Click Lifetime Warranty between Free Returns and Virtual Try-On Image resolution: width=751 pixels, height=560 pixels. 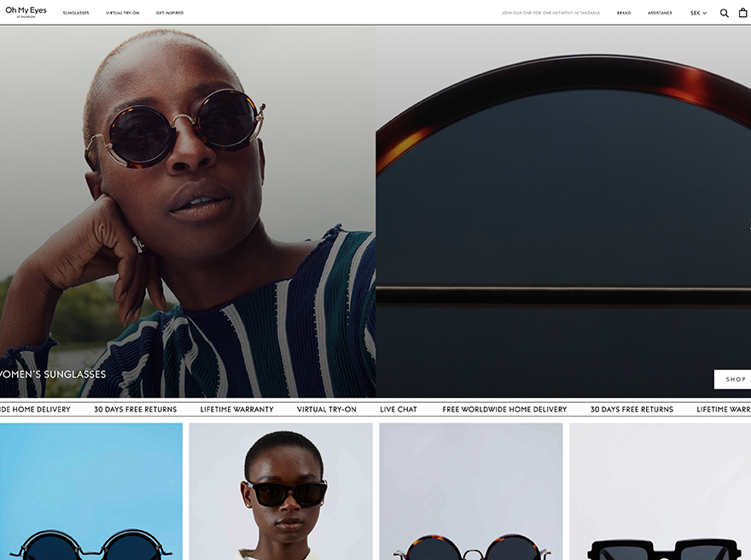[237, 410]
